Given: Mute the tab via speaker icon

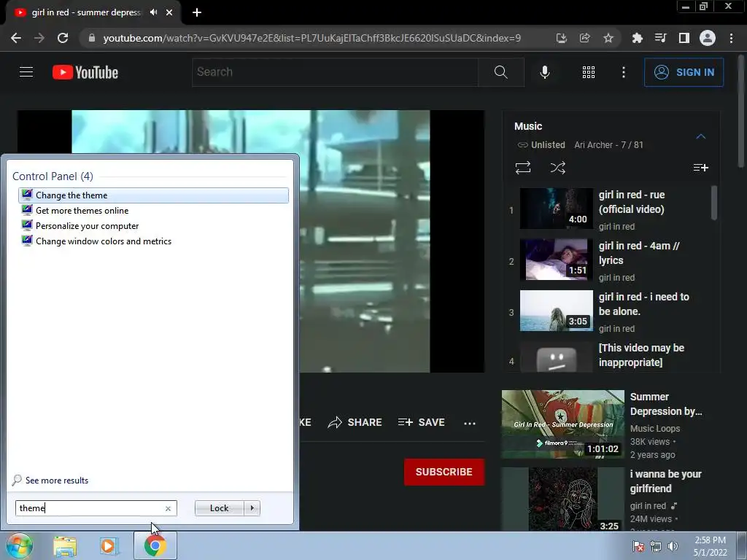Looking at the screenshot, I should [x=153, y=12].
